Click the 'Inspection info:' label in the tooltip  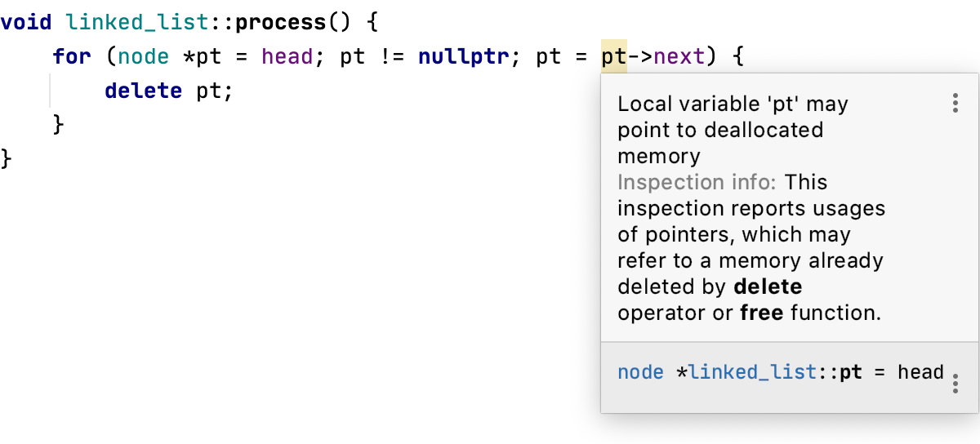point(697,182)
